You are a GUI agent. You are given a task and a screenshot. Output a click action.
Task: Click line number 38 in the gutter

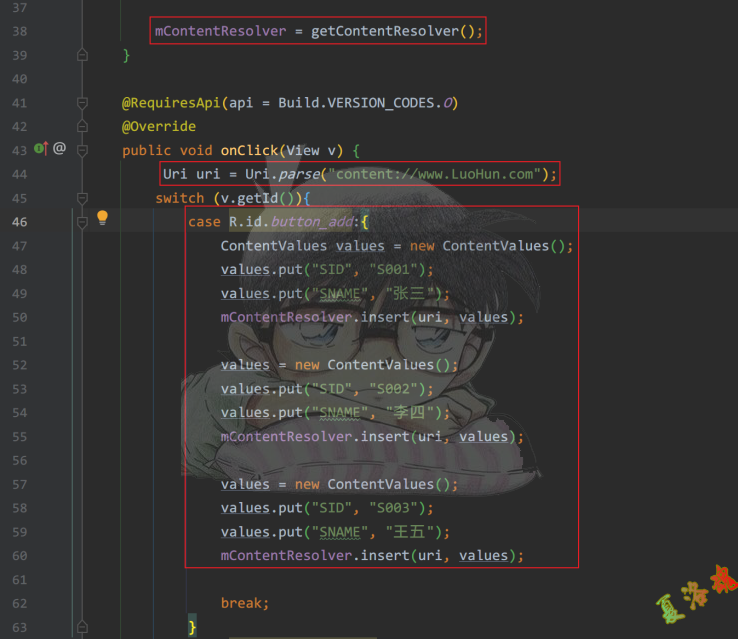pyautogui.click(x=19, y=31)
